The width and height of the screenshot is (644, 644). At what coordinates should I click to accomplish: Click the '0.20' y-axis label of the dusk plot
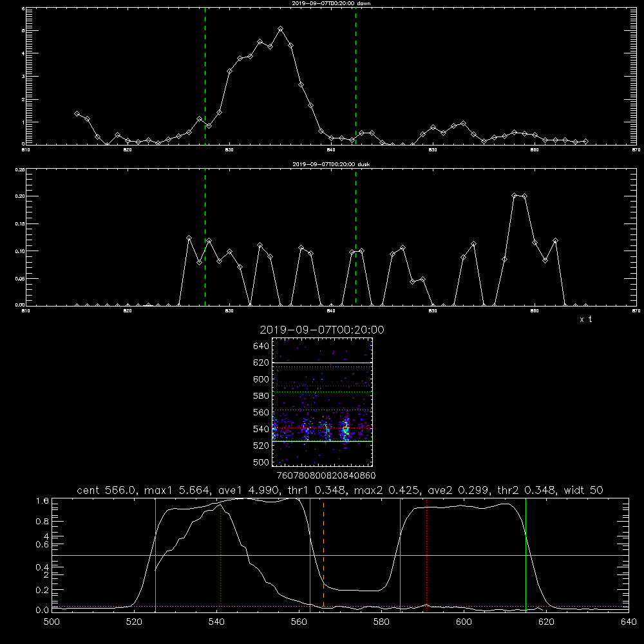point(20,196)
